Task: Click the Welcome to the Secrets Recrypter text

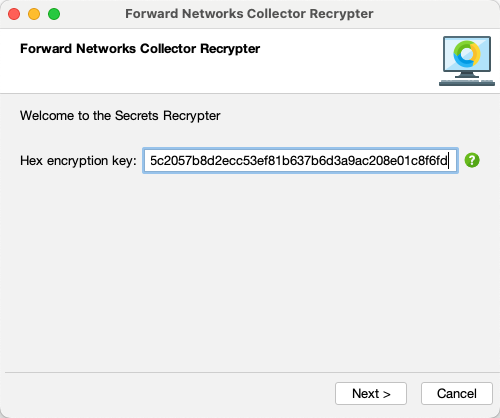Action: click(x=120, y=116)
